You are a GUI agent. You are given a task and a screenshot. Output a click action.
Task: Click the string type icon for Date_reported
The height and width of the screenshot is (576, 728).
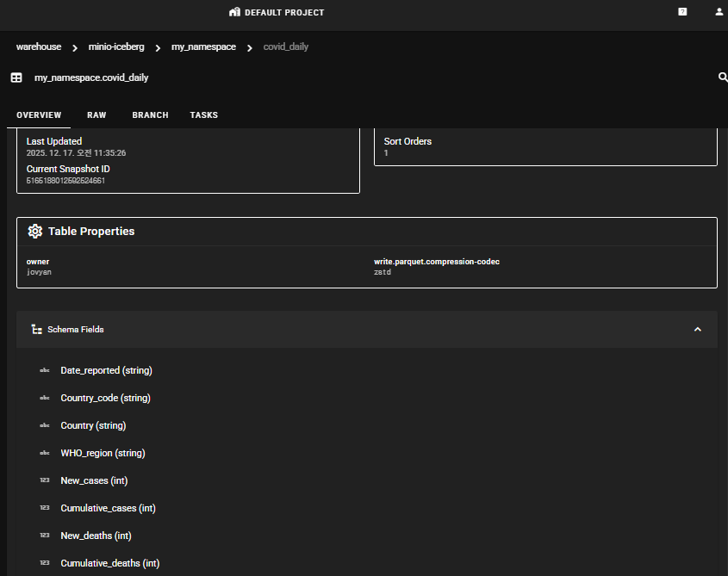coord(45,370)
